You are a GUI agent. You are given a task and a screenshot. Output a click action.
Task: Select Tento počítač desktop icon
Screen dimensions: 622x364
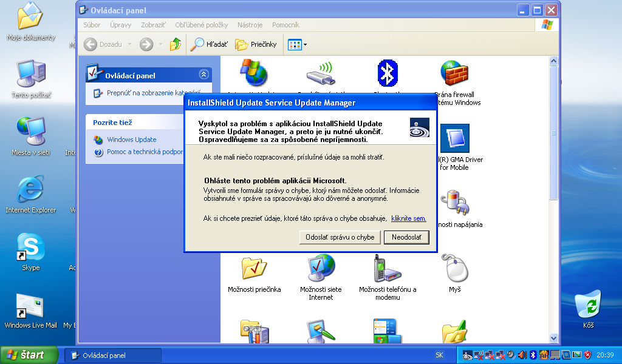coord(31,79)
